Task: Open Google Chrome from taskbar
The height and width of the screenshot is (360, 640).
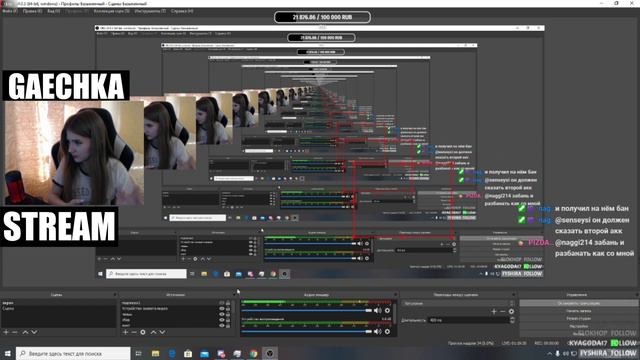Action: click(253, 353)
